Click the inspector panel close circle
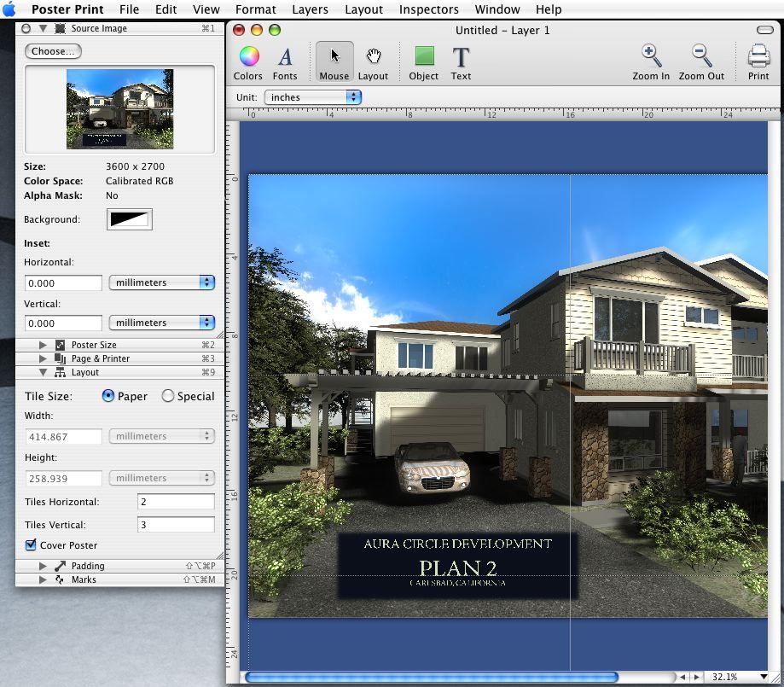Screen dimensions: 784x687 point(26,28)
